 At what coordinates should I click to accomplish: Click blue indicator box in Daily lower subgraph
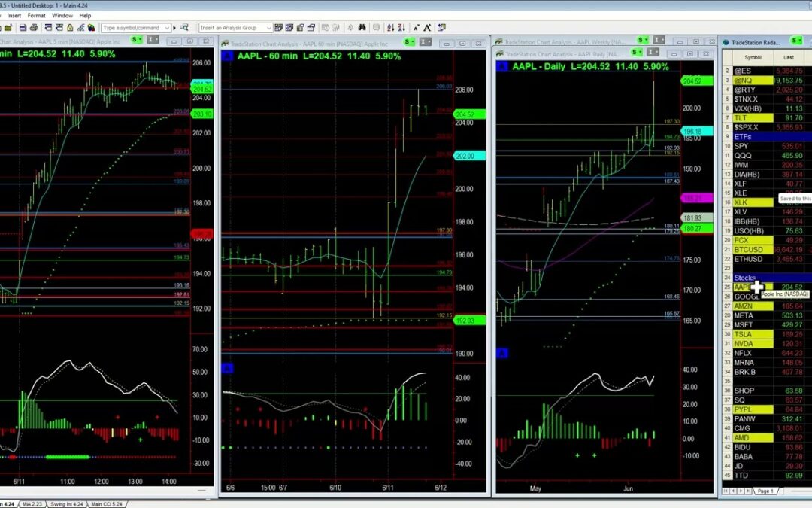click(x=501, y=354)
